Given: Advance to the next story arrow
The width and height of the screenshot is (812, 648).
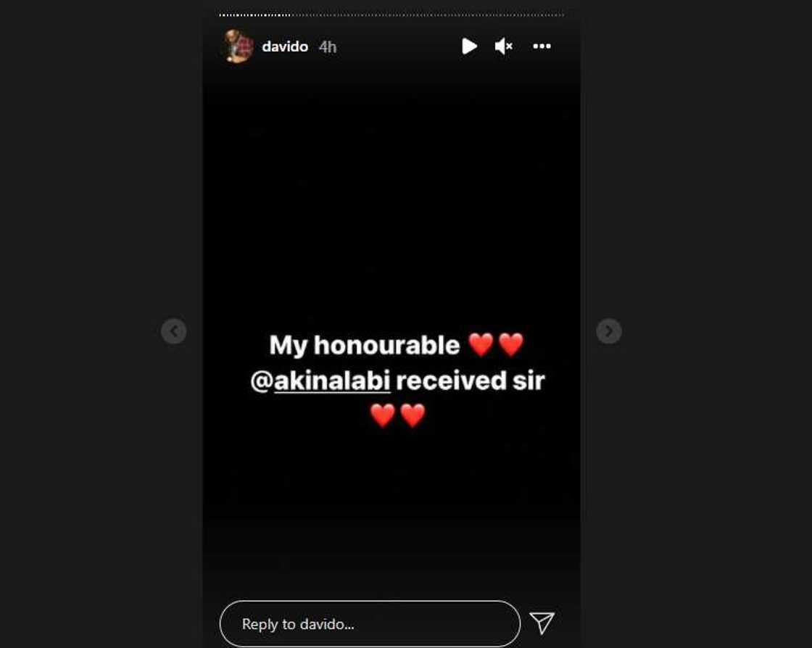Looking at the screenshot, I should [x=609, y=331].
